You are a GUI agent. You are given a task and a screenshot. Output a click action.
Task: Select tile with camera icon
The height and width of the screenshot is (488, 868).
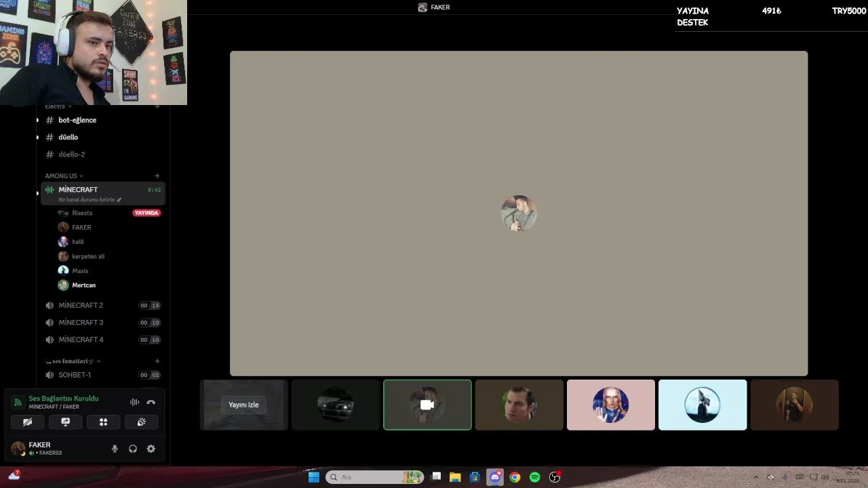[x=427, y=405]
